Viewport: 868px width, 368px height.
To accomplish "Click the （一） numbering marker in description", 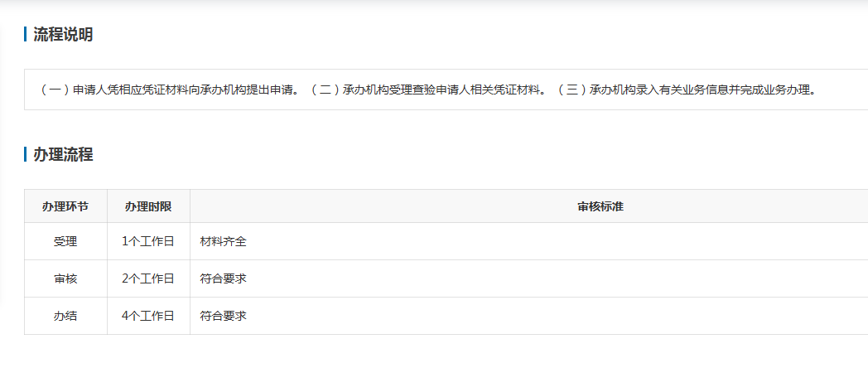I will pyautogui.click(x=55, y=90).
